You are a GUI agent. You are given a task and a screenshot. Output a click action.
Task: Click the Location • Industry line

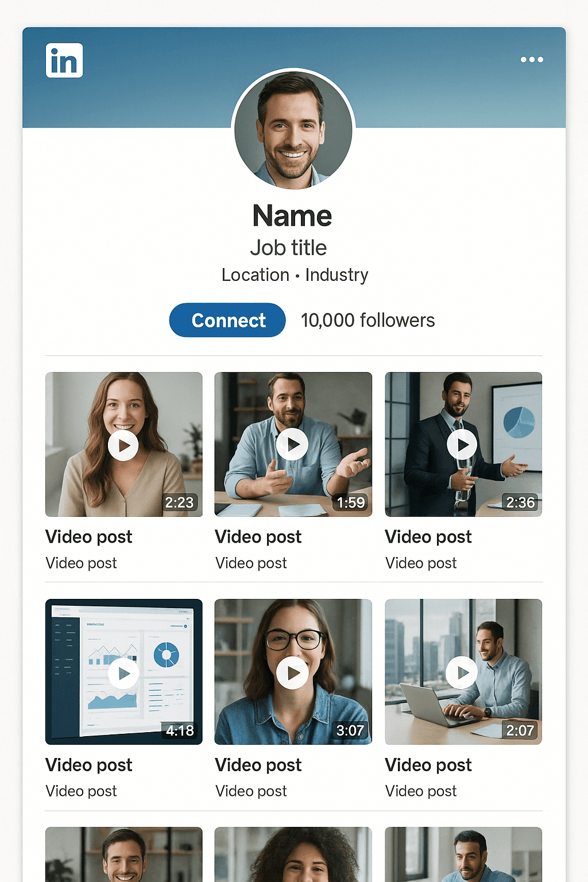pyautogui.click(x=295, y=275)
